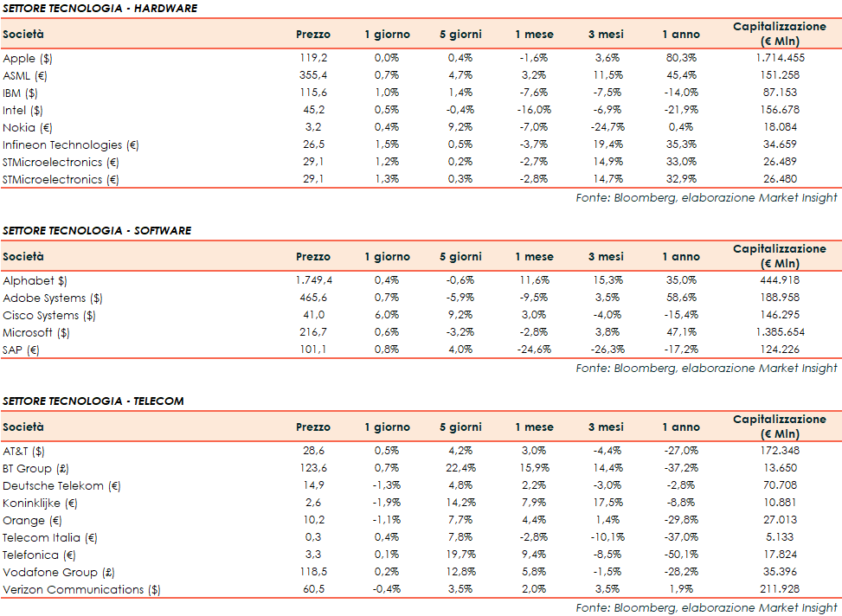
Task: Select the SAP (€) company name
Action: pos(22,350)
